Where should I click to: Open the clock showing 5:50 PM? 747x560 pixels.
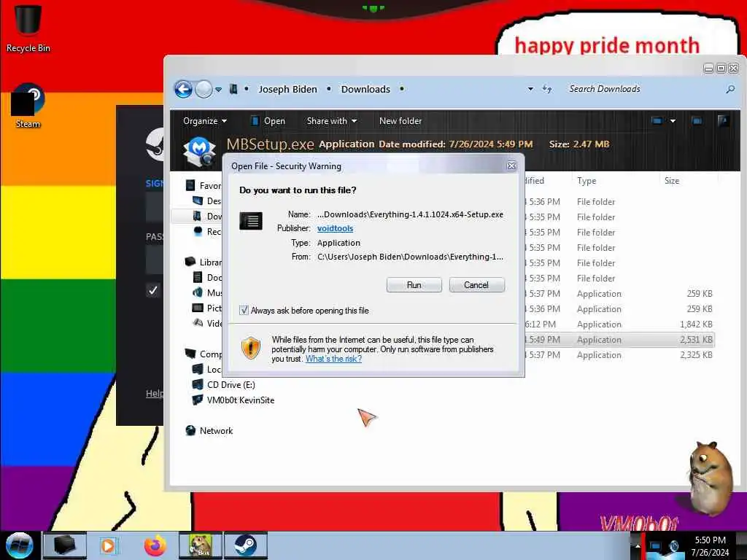[710, 546]
